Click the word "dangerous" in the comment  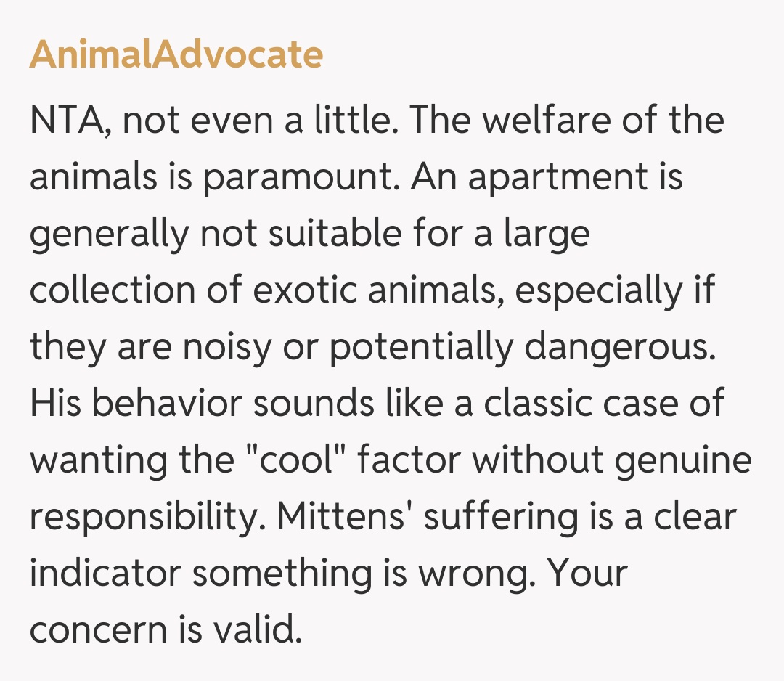[x=619, y=346]
